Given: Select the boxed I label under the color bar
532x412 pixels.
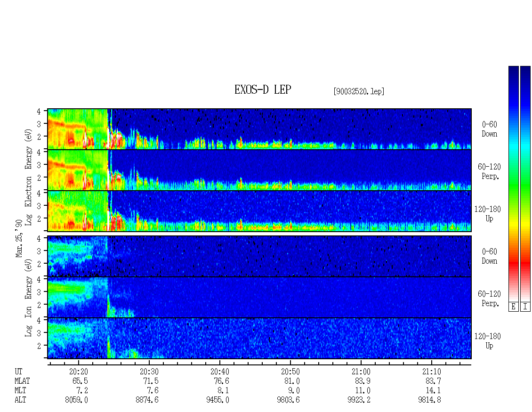Looking at the screenshot, I should 525,307.
